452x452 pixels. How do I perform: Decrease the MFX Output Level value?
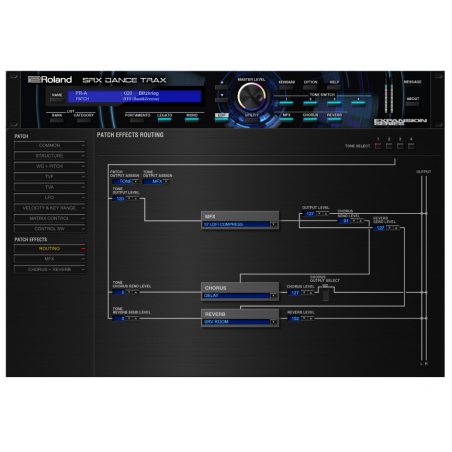[320, 214]
